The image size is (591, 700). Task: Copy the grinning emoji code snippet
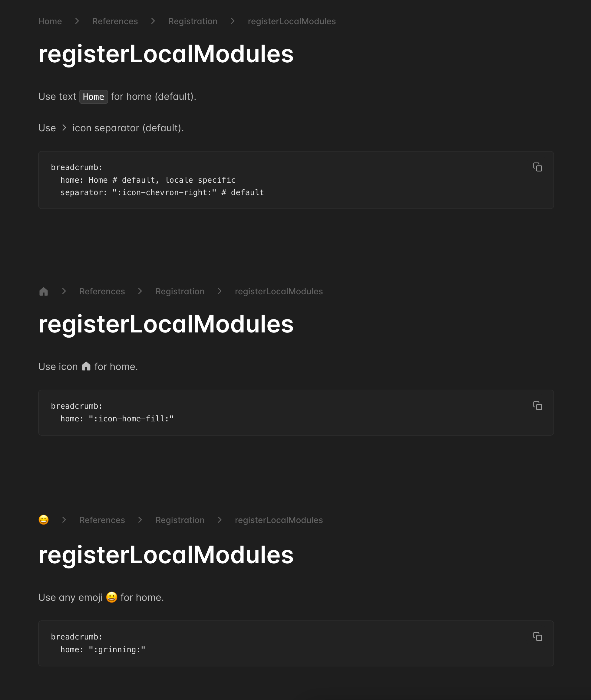point(538,637)
